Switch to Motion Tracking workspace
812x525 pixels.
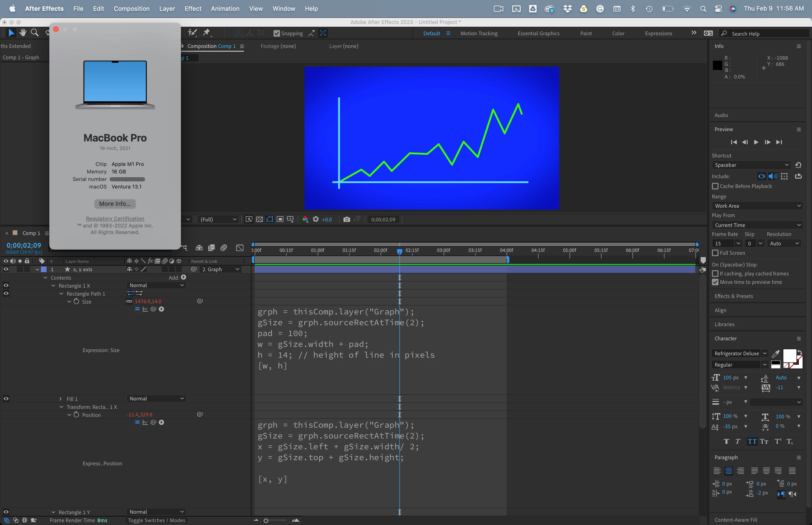[479, 33]
